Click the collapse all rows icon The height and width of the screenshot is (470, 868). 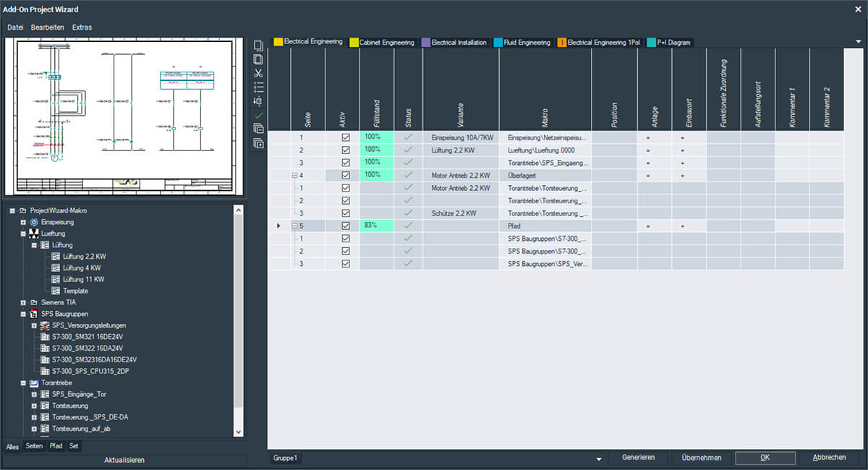click(x=258, y=129)
